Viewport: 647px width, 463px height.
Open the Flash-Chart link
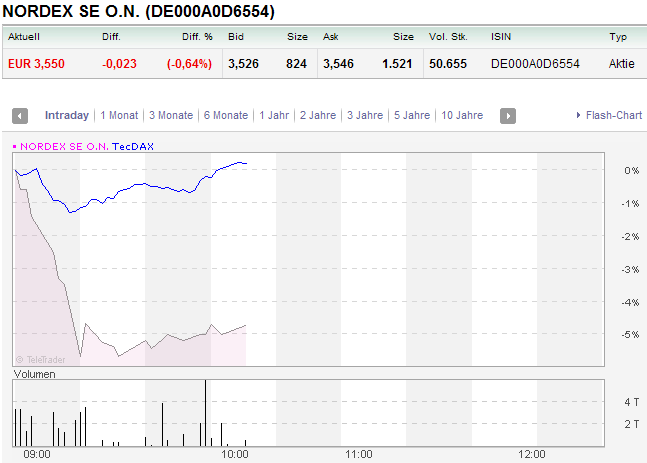click(x=614, y=115)
